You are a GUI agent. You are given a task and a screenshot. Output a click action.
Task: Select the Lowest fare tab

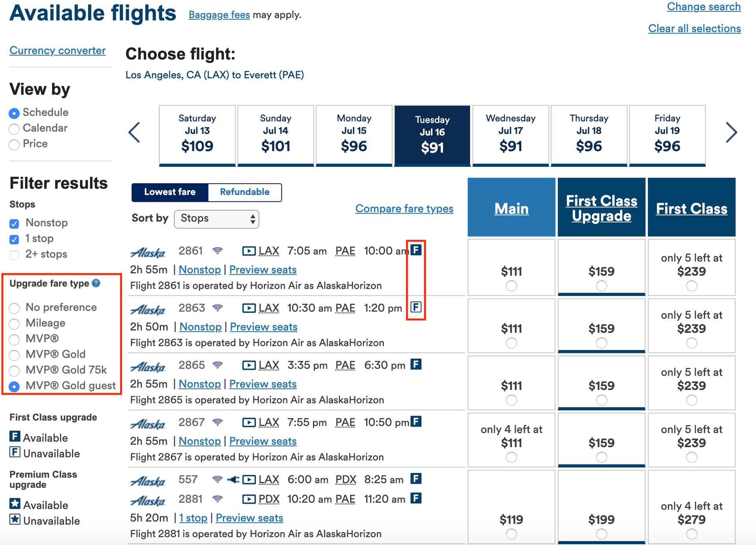click(170, 192)
